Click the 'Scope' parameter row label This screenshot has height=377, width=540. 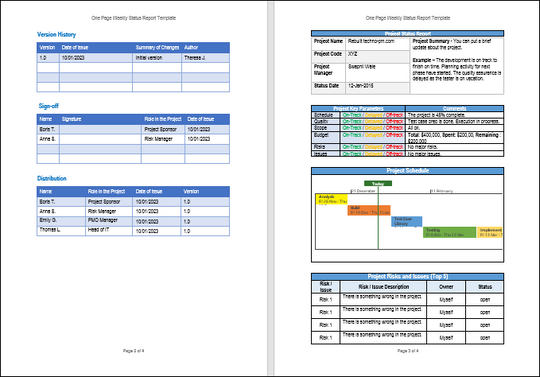pos(320,127)
